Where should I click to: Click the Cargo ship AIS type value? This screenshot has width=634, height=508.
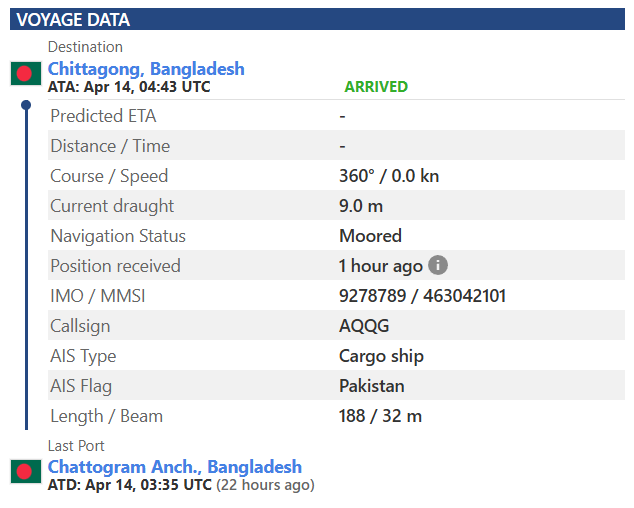(x=381, y=356)
